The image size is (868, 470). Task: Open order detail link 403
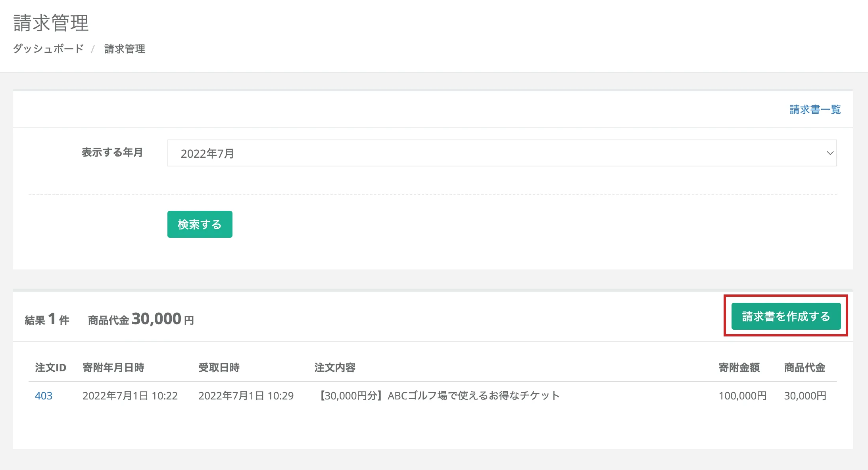44,395
